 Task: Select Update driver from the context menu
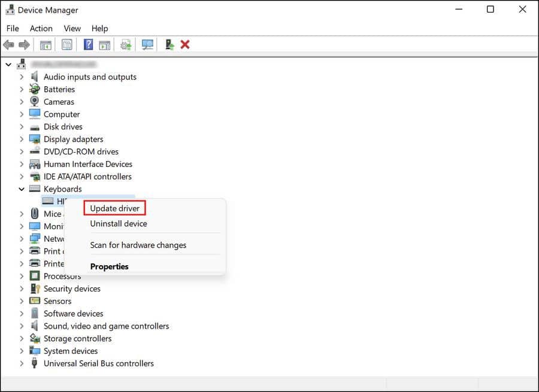114,208
